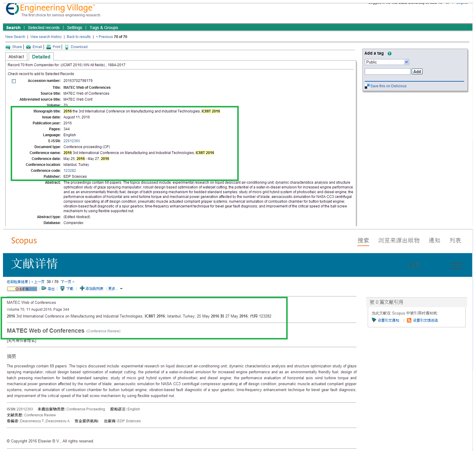The height and width of the screenshot is (454, 476).
Task: Open the Tags & Groups menu
Action: pyautogui.click(x=104, y=28)
